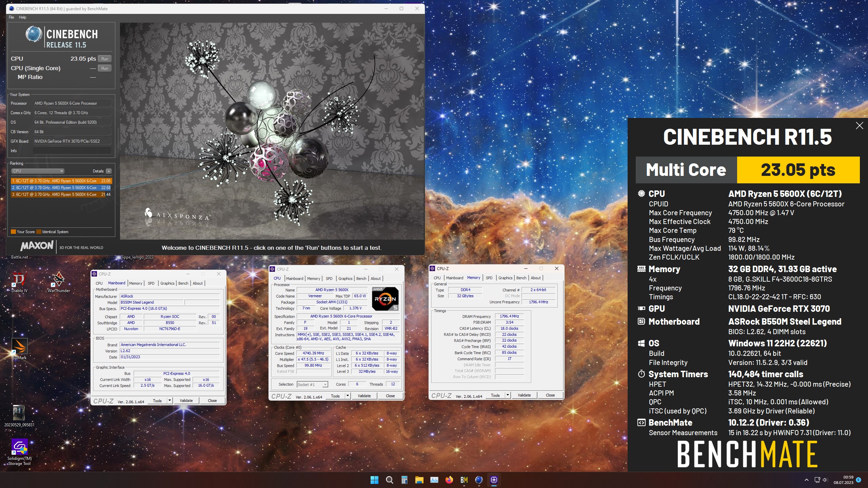Click the Ryzen 5 logo in CPU-Z
The width and height of the screenshot is (868, 488).
pyautogui.click(x=385, y=299)
